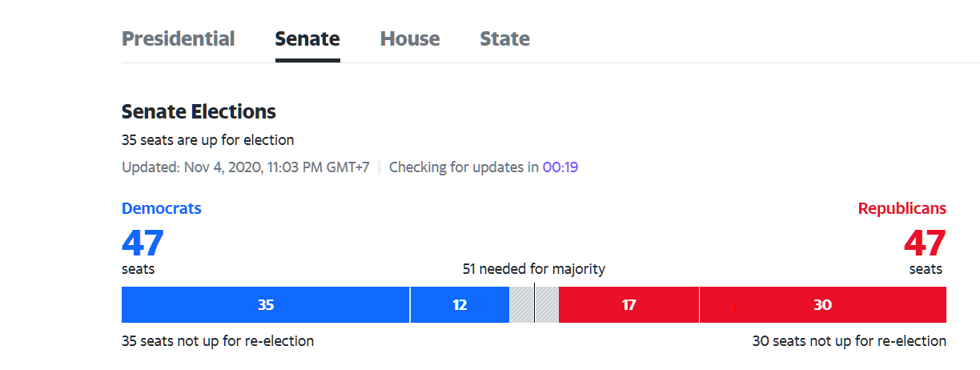The height and width of the screenshot is (370, 980).
Task: Select the blue 12 seats bar segment
Action: coord(460,305)
